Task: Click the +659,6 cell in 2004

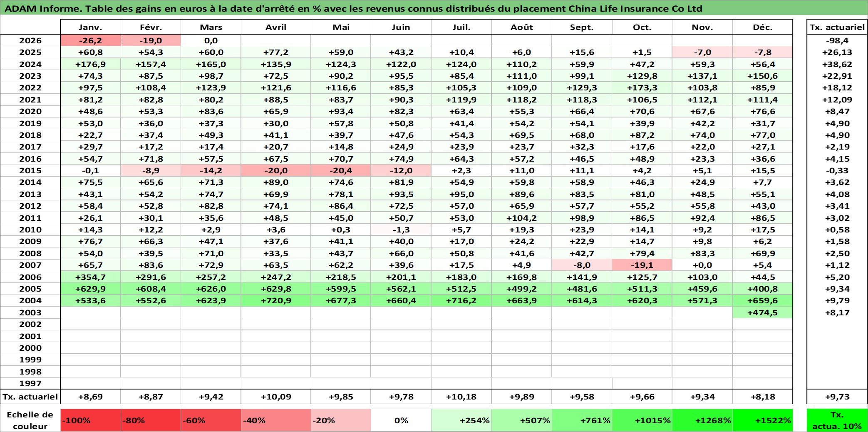Action: (x=762, y=300)
